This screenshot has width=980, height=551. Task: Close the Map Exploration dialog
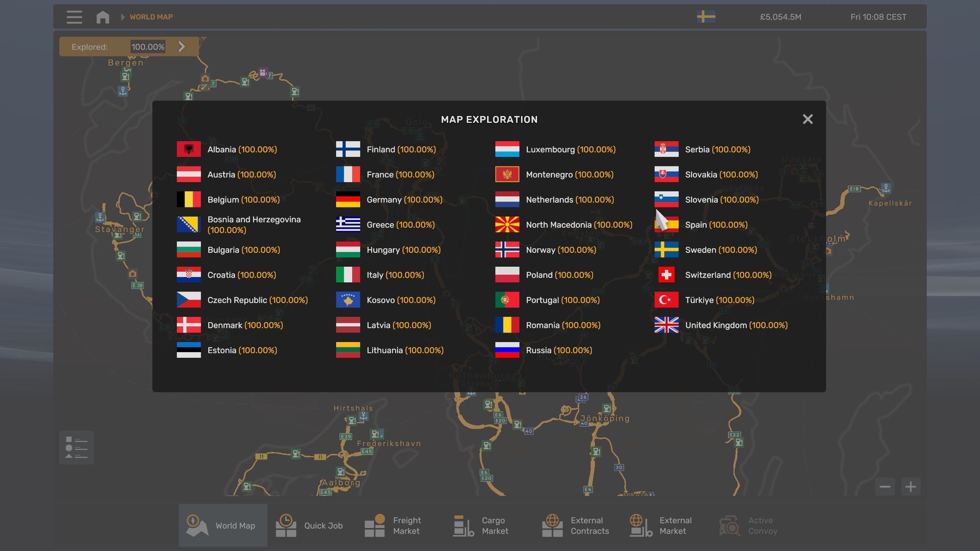pyautogui.click(x=807, y=119)
